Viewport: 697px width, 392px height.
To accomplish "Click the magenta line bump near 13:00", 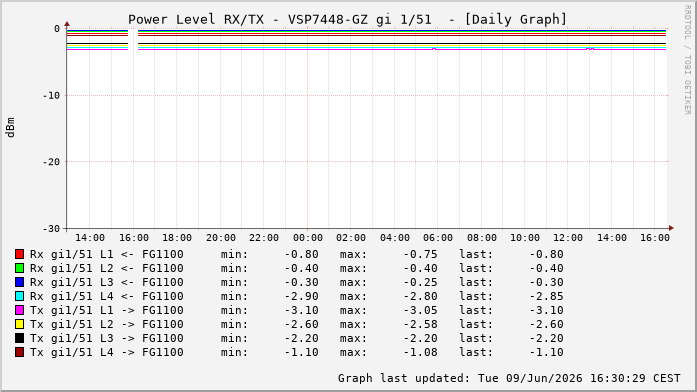I will 590,48.
